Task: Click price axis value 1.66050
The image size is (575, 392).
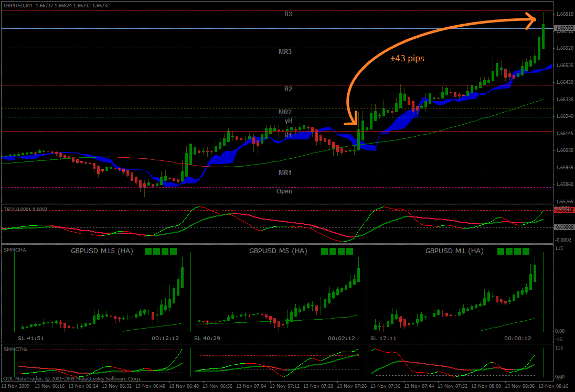Action: pyautogui.click(x=565, y=150)
